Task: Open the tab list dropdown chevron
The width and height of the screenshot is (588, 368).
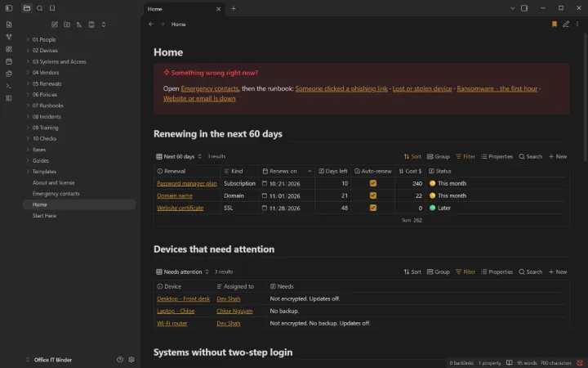Action: (512, 8)
